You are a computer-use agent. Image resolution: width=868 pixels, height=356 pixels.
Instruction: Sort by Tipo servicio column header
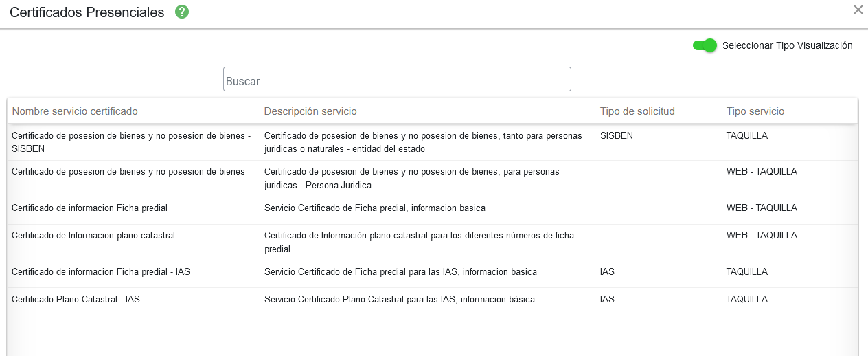click(755, 111)
